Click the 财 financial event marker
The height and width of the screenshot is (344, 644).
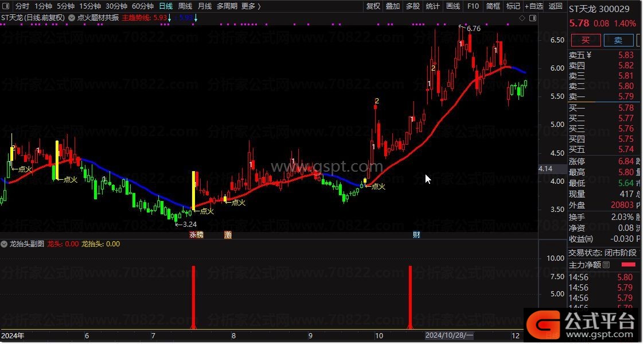pyautogui.click(x=416, y=235)
